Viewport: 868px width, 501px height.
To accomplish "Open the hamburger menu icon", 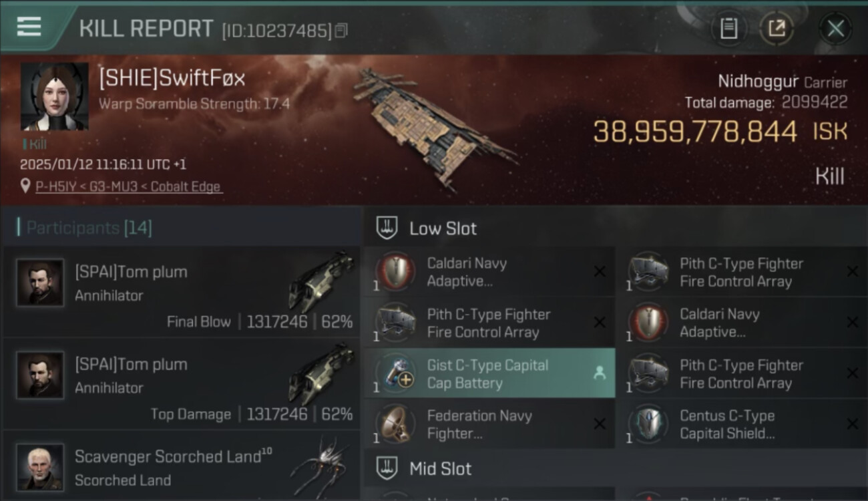I will tap(29, 27).
